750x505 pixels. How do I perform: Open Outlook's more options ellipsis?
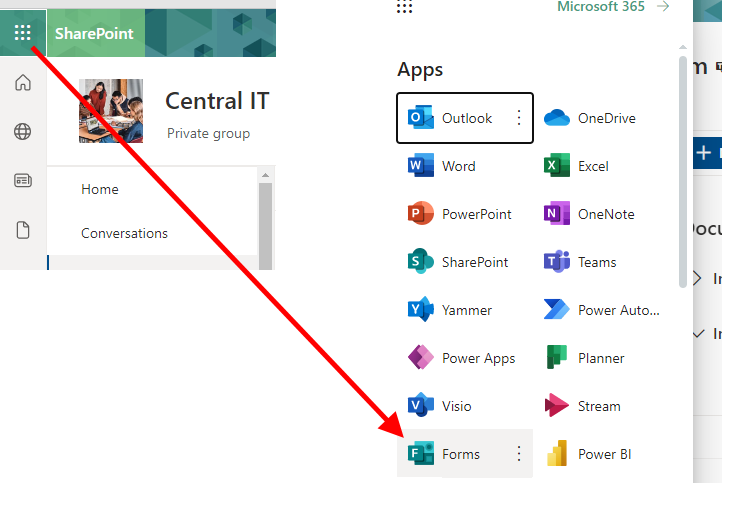519,118
